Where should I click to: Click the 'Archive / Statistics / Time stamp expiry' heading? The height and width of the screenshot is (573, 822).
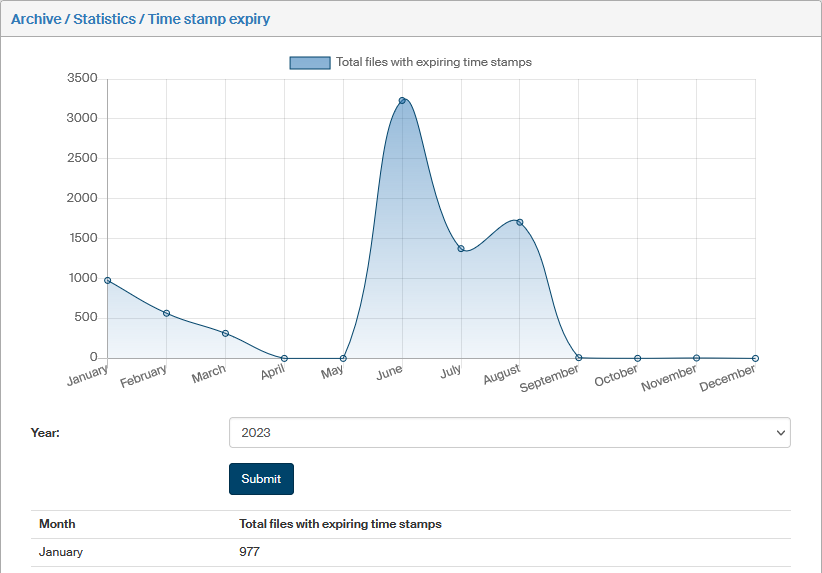(x=140, y=19)
